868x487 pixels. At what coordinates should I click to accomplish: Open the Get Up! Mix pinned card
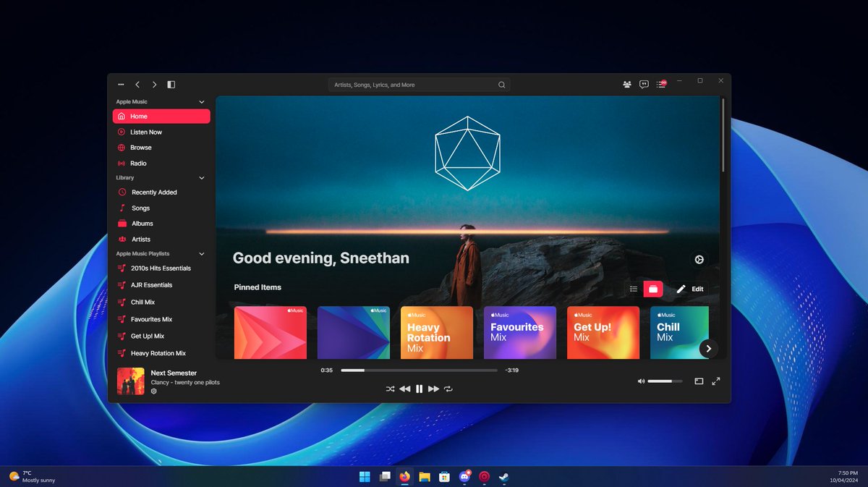click(603, 333)
